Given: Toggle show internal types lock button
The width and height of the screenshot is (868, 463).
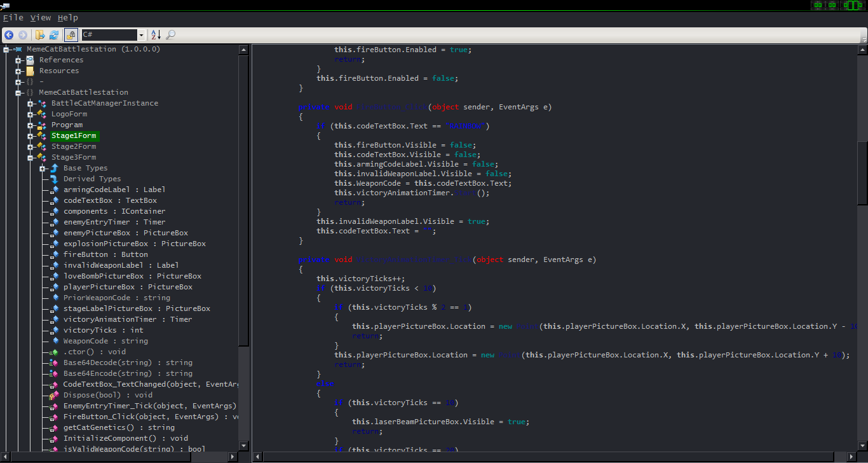Looking at the screenshot, I should pyautogui.click(x=71, y=35).
